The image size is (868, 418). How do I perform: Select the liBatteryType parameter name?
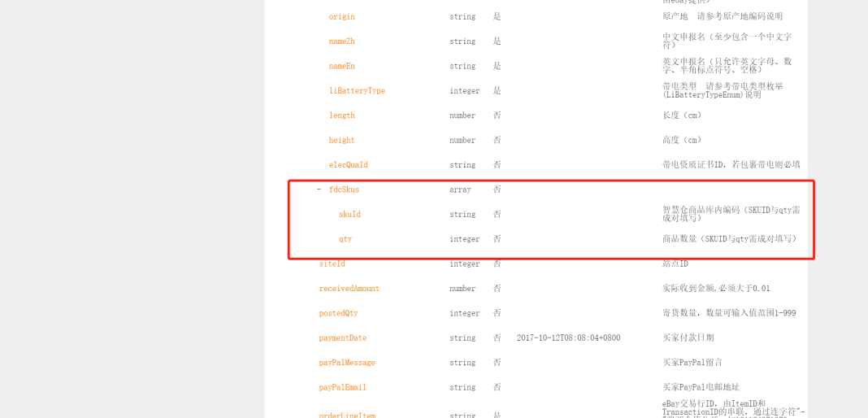tap(357, 91)
